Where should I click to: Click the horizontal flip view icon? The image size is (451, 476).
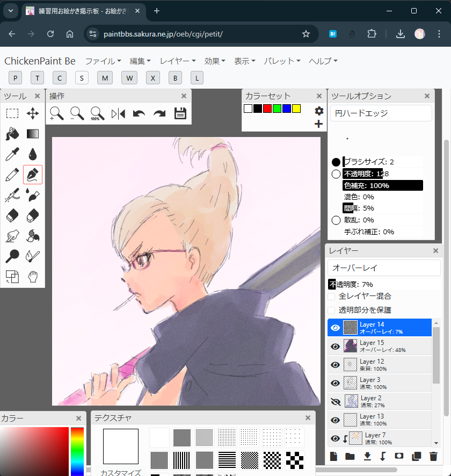[x=118, y=113]
